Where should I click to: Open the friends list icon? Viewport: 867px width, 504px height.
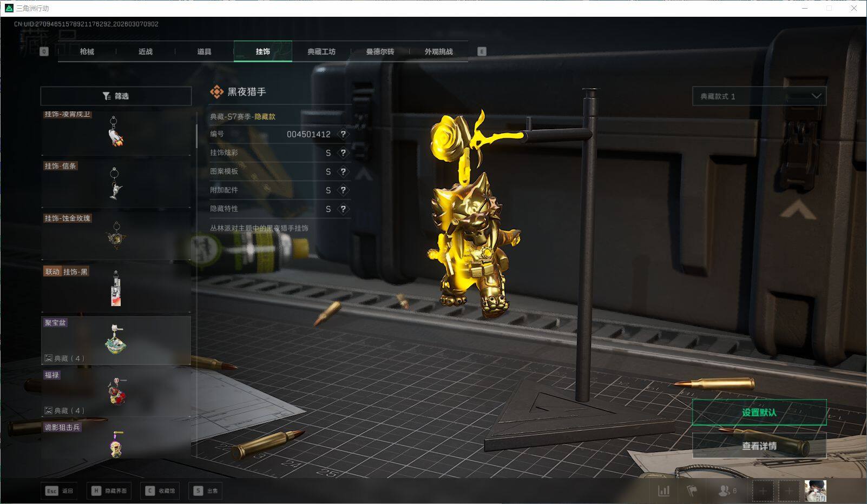pos(726,491)
